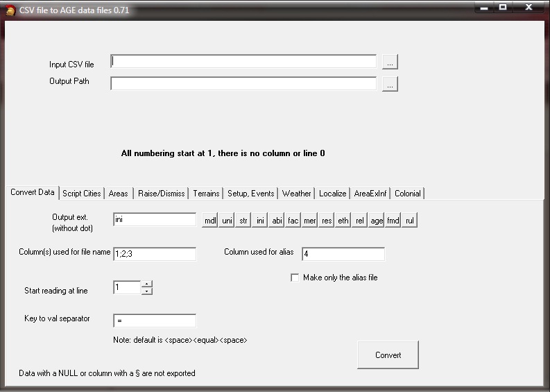This screenshot has height=392, width=550.
Task: Pick the age extension preset
Action: tap(377, 221)
